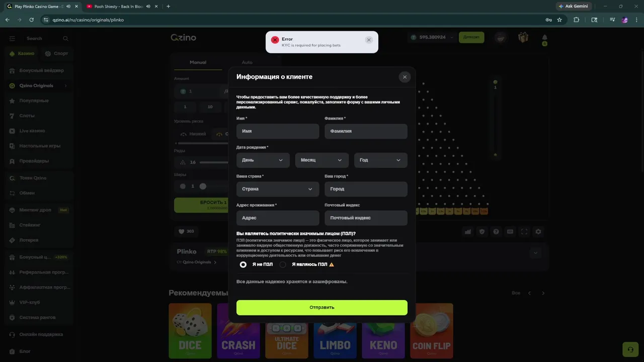Click the help question mark icon below game
This screenshot has width=644, height=362.
[496, 232]
